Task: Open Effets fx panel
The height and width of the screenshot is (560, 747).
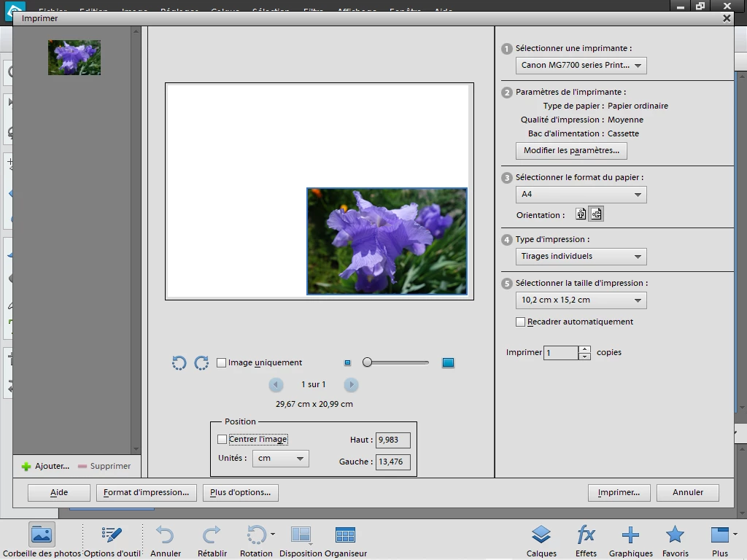Action: click(586, 540)
